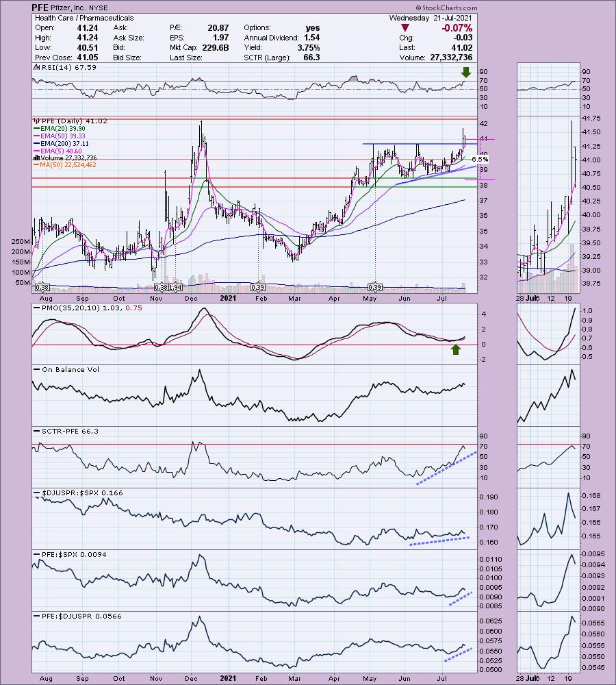This screenshot has height=685, width=616.
Task: Click the Options value 'yes'
Action: (x=313, y=28)
